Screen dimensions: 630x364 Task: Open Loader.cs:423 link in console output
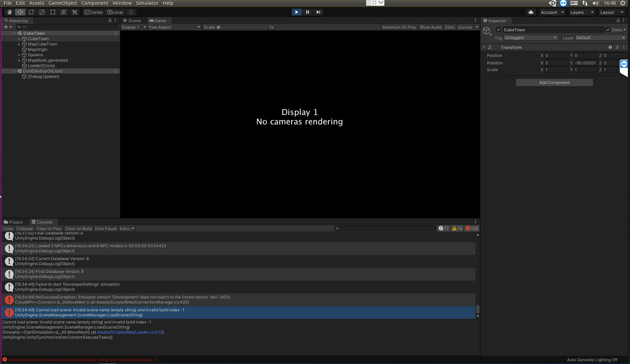click(131, 332)
